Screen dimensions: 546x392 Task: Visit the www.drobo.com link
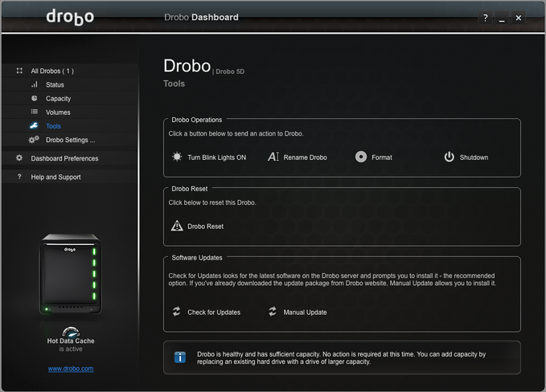point(71,369)
